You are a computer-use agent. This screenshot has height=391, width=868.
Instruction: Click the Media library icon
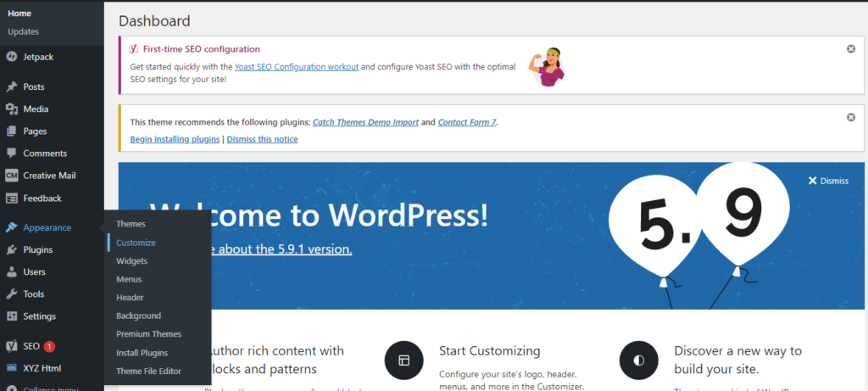click(x=11, y=109)
